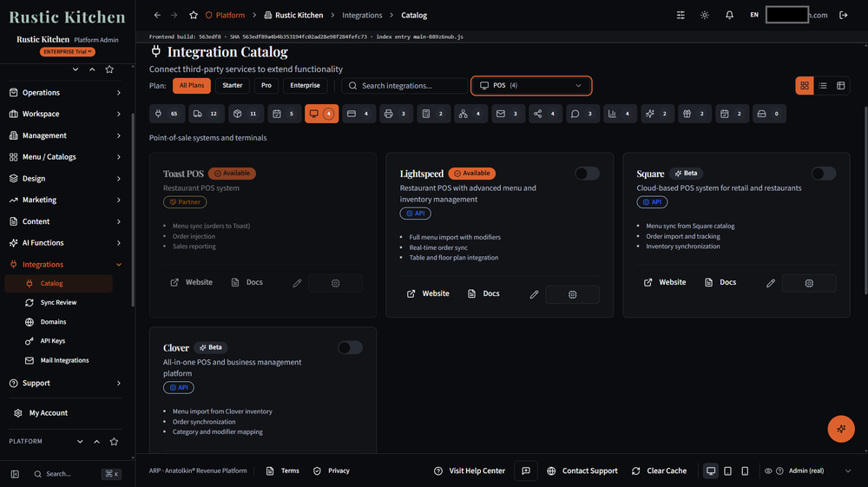Select the credit card payments category chip
The height and width of the screenshot is (487, 868).
358,114
